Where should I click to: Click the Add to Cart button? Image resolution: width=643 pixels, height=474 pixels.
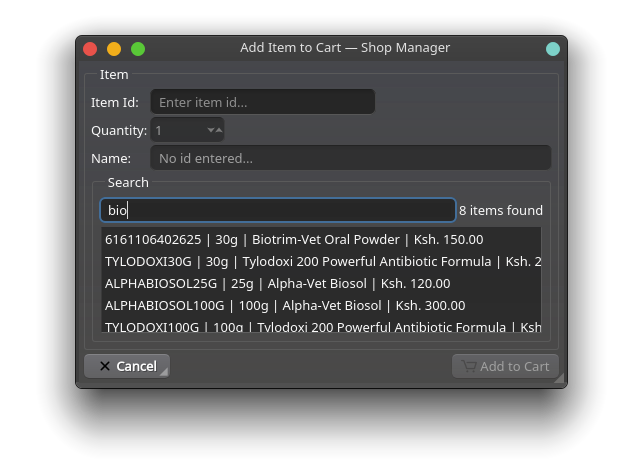(x=505, y=366)
